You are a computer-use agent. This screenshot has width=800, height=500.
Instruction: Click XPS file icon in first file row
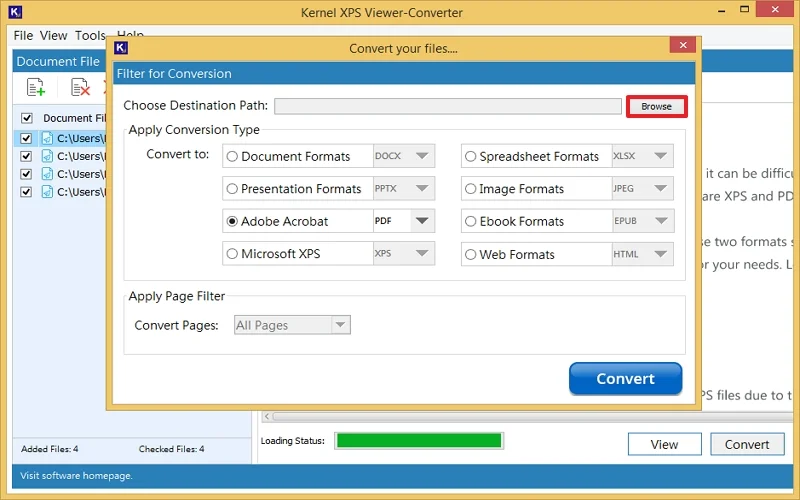(47, 138)
